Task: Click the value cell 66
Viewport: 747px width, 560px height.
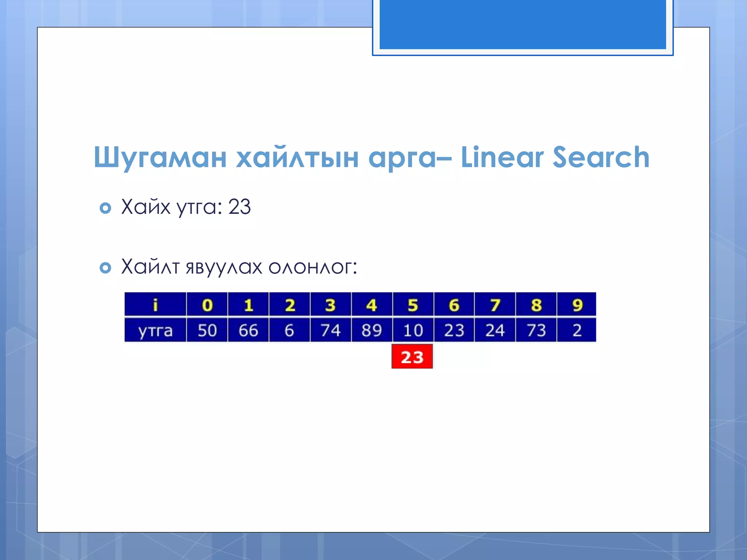Action: click(x=248, y=330)
